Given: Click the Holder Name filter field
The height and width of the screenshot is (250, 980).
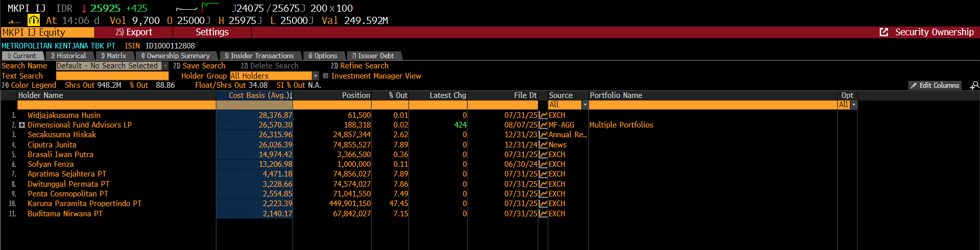Looking at the screenshot, I should coord(116,105).
